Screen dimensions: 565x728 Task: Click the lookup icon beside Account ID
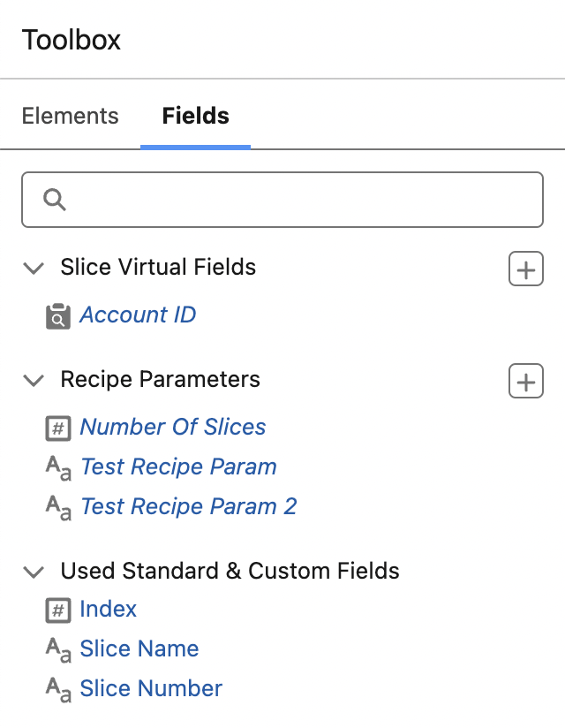click(x=57, y=315)
